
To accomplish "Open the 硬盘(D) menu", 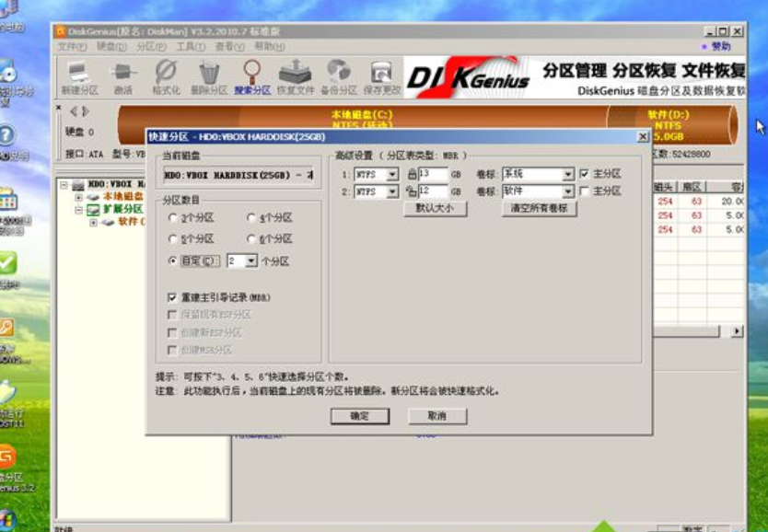I will pyautogui.click(x=111, y=47).
